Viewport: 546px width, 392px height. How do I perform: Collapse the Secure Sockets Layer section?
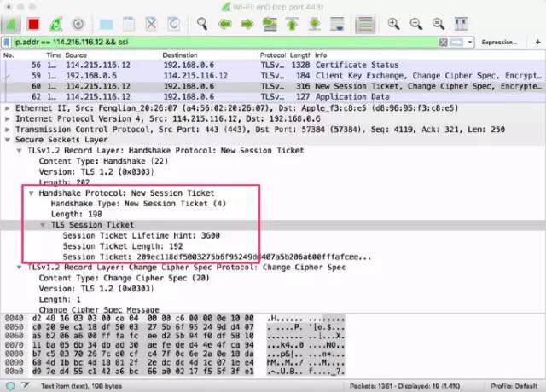click(7, 140)
